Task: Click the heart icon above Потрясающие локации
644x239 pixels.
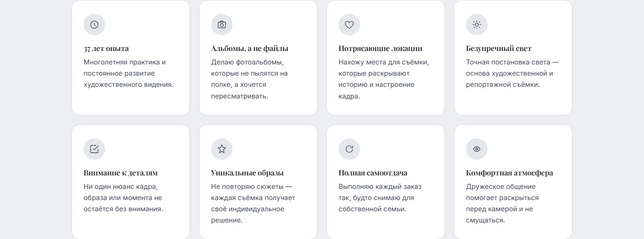Action: tap(349, 25)
